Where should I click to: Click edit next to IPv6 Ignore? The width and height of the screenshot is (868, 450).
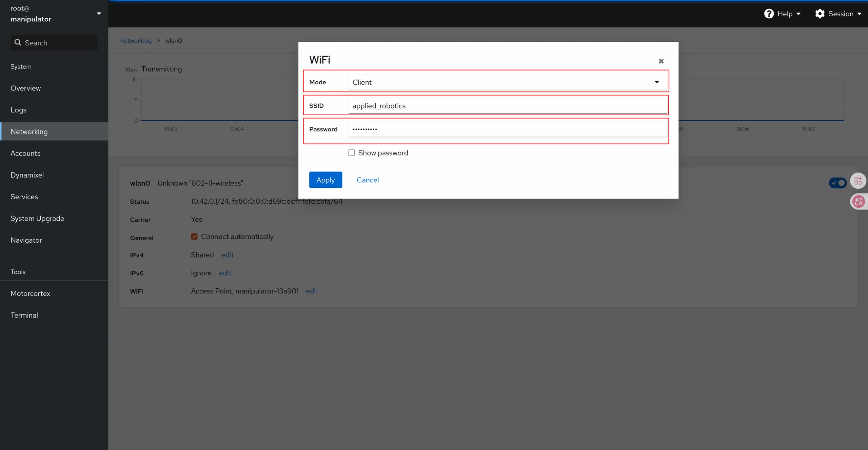225,273
